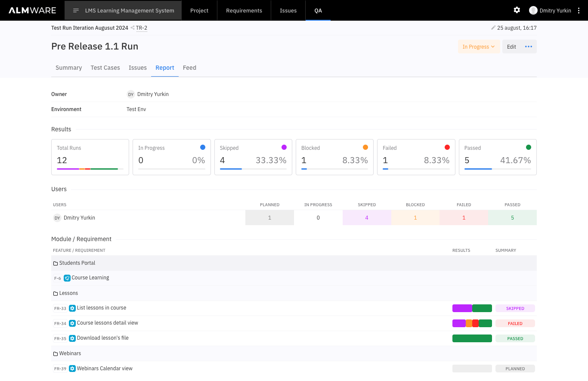Click the gear icon of Download lesson's file
Screen dimensions: 588x381
coord(72,338)
